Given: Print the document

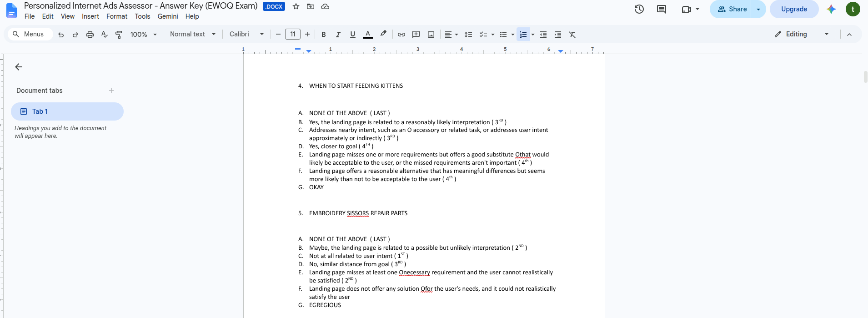Looking at the screenshot, I should pos(90,35).
